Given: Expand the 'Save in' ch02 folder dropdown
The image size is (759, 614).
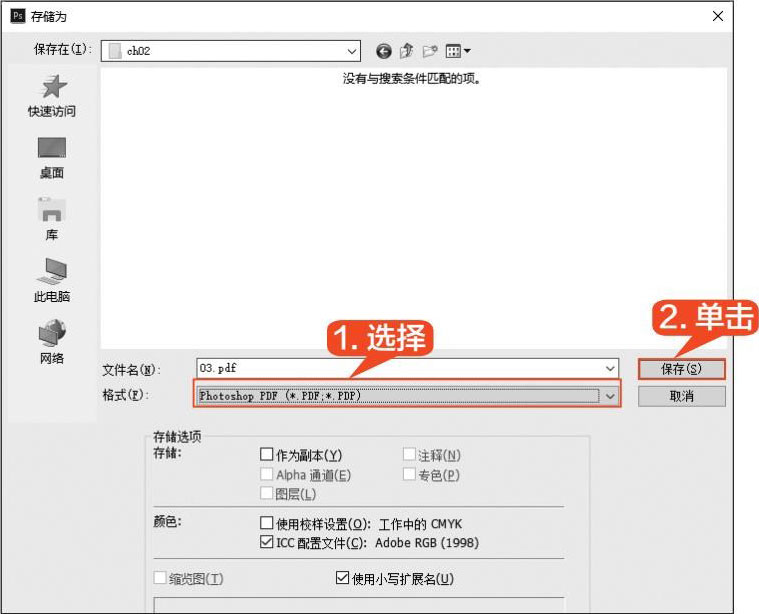Looking at the screenshot, I should (x=352, y=51).
